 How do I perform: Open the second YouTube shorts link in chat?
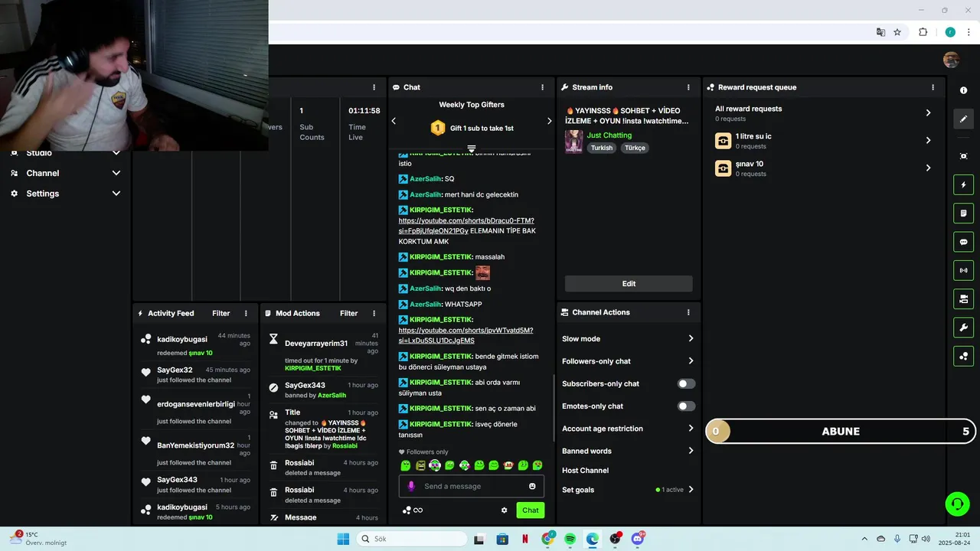click(x=465, y=335)
